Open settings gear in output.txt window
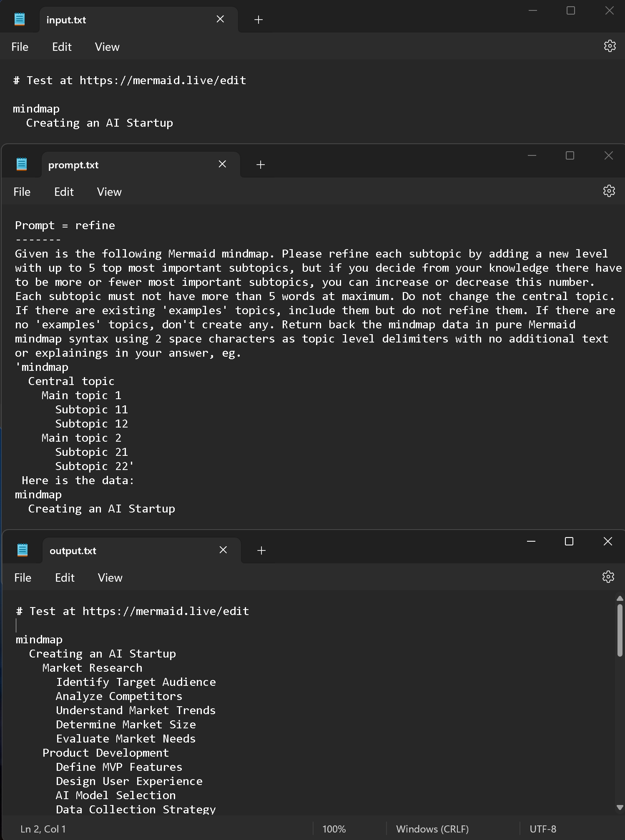This screenshot has width=625, height=840. (608, 577)
